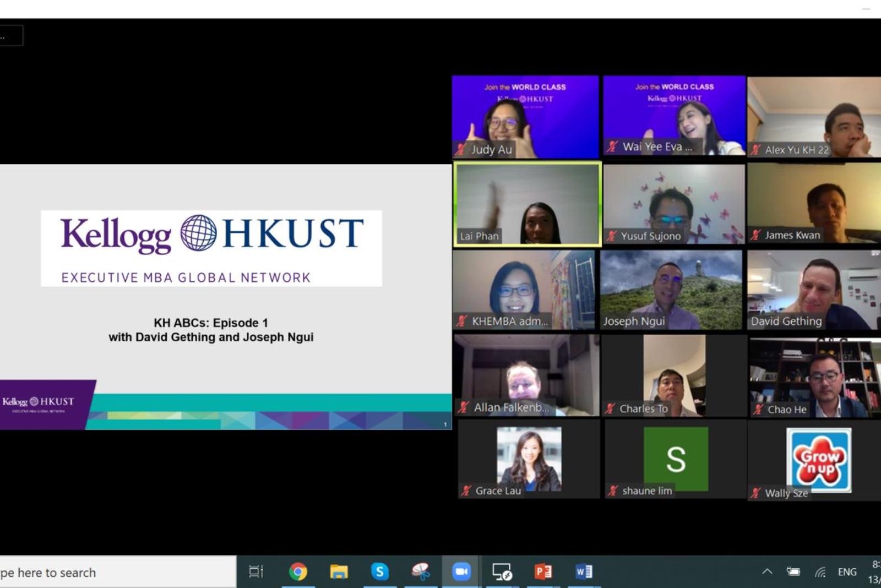Select Lai Phan's highlighted video tile
Screen dimensions: 881x588
(527, 204)
